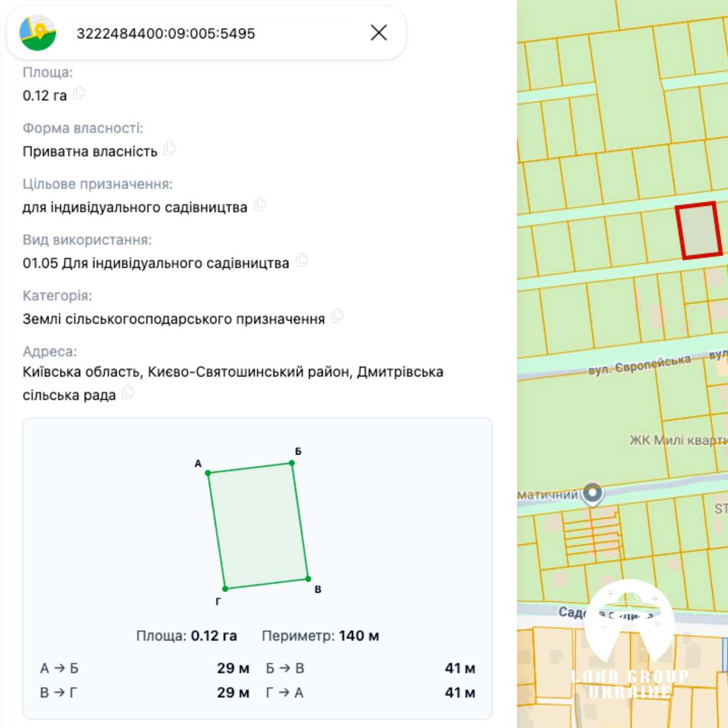Copy the Приватна власність ownership value
The height and width of the screenshot is (728, 728).
click(x=170, y=149)
